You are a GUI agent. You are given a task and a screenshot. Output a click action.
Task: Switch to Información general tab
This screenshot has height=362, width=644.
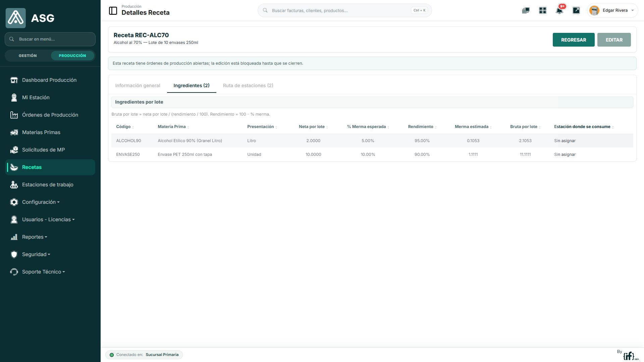pos(138,85)
